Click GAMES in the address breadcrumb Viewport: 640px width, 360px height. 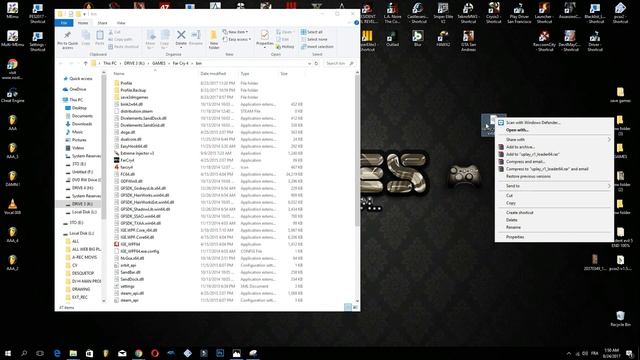click(159, 63)
